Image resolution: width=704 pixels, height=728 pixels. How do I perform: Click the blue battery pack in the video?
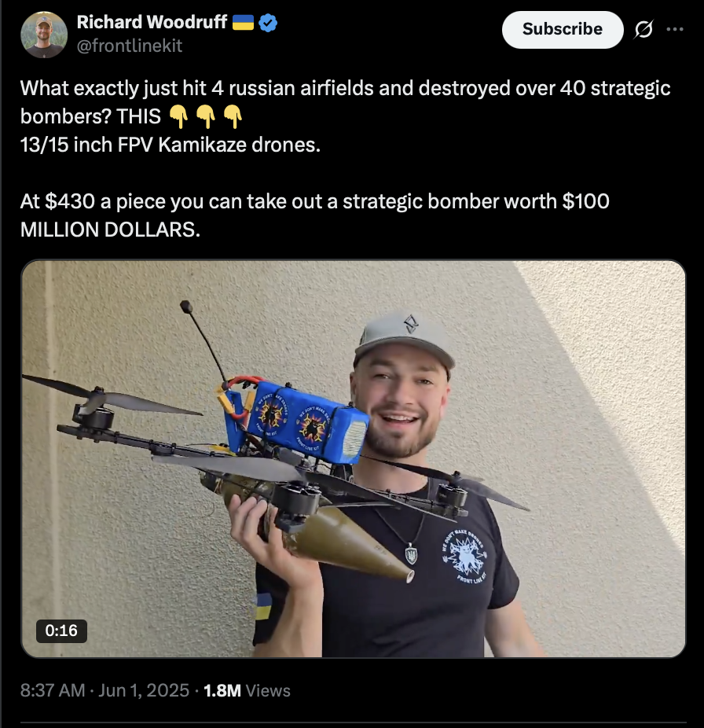click(297, 421)
